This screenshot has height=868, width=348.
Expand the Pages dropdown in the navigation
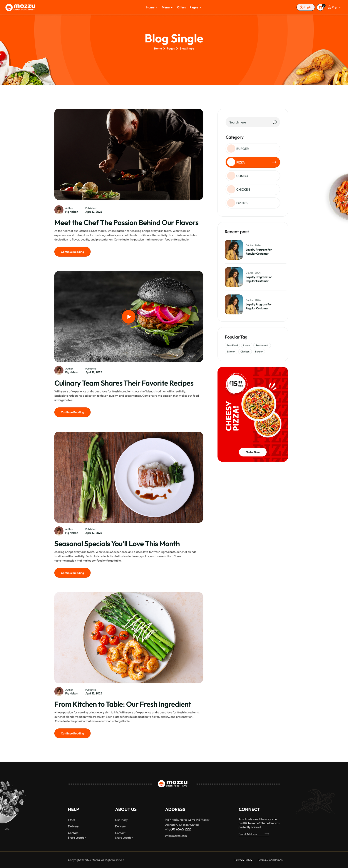pyautogui.click(x=195, y=7)
